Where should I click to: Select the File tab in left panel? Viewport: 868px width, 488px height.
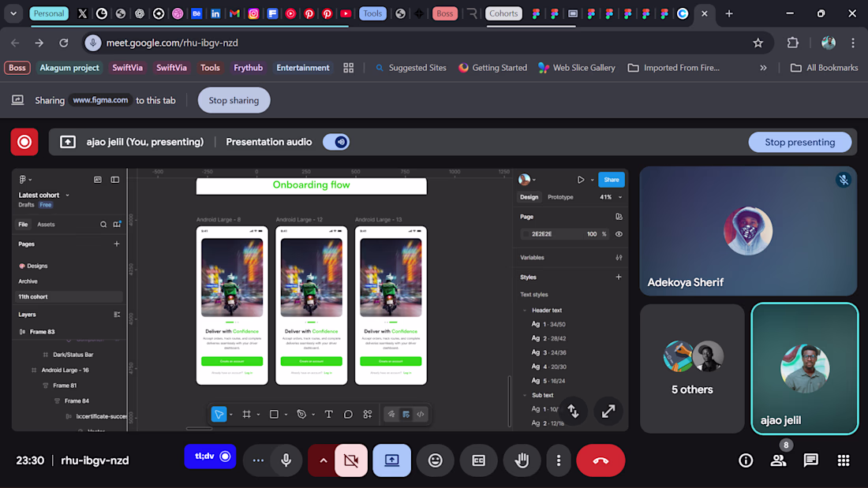click(23, 224)
